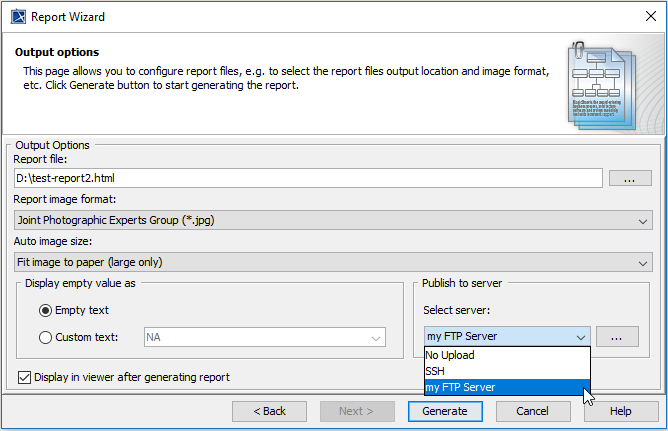Viewport: 668px width, 431px height.
Task: Toggle Display in viewer after generating report
Action: 25,377
